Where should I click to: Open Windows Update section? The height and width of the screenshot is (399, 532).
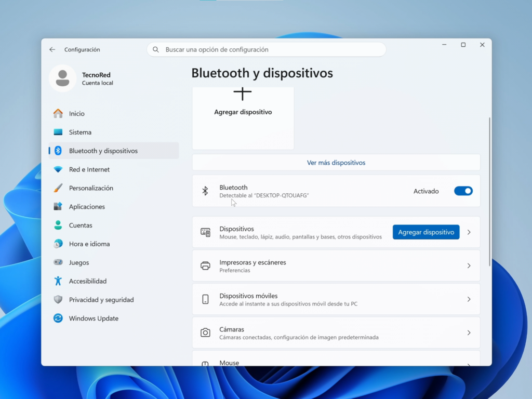tap(114, 318)
